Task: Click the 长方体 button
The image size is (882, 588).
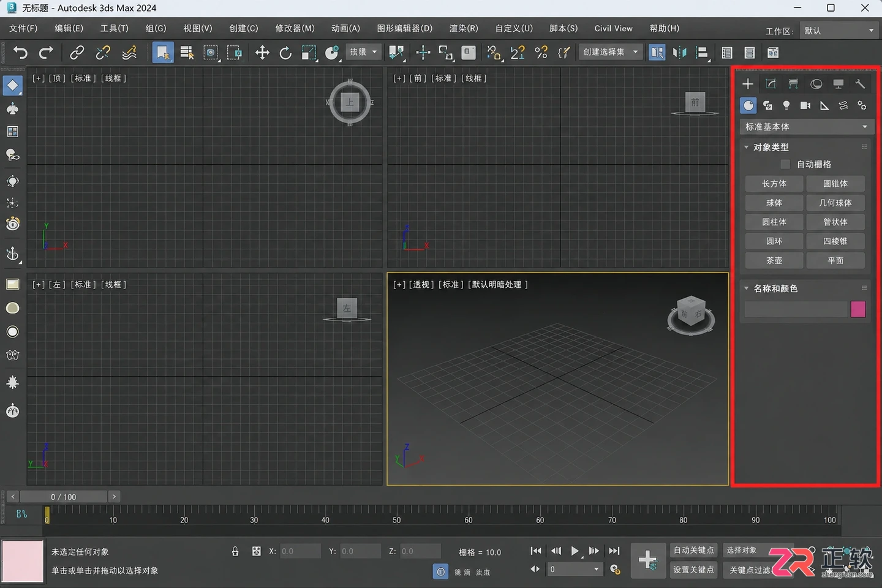Action: coord(774,184)
